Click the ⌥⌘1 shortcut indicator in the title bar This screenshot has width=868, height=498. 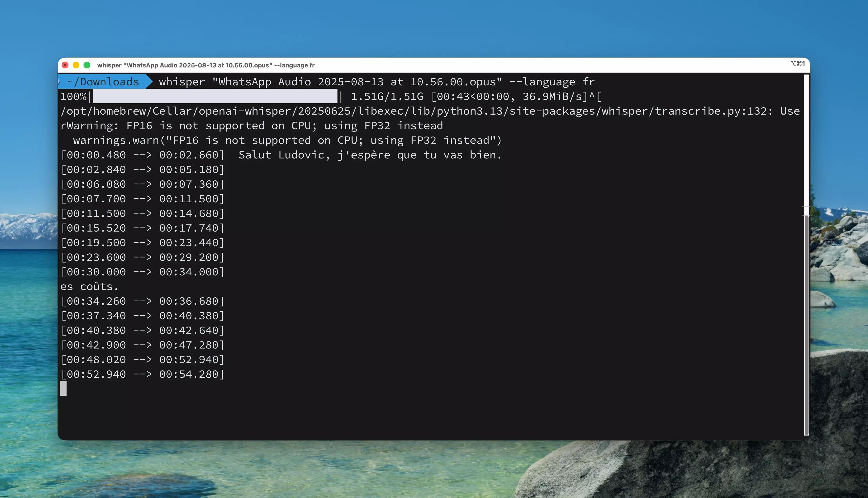click(797, 64)
